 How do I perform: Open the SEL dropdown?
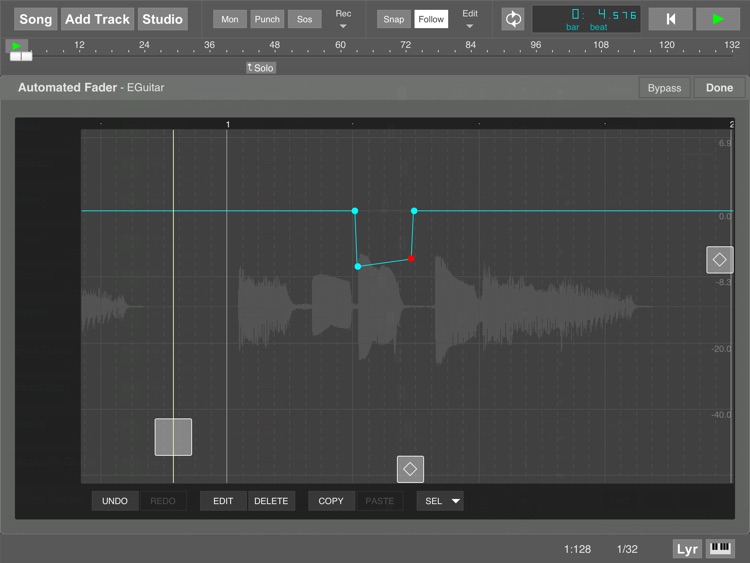[440, 501]
